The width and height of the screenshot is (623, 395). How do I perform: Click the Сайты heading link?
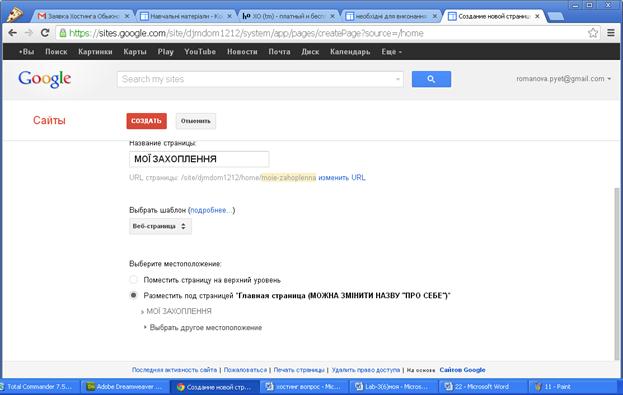[x=49, y=120]
